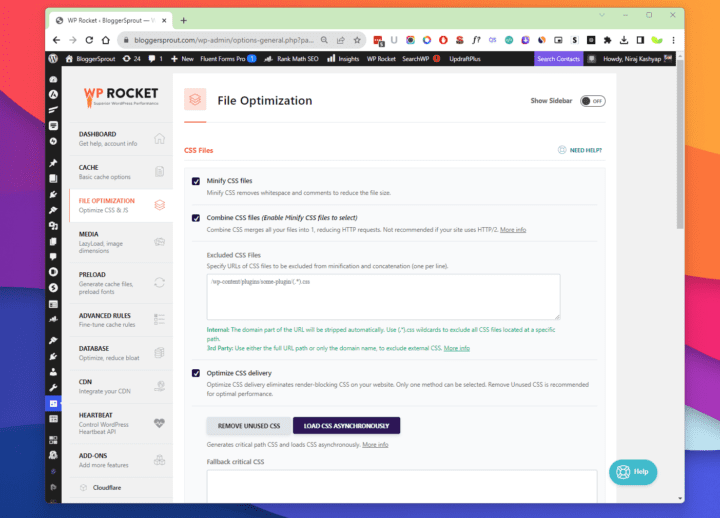Click the Heartbeat heart icon
The image size is (720, 518).
159,423
